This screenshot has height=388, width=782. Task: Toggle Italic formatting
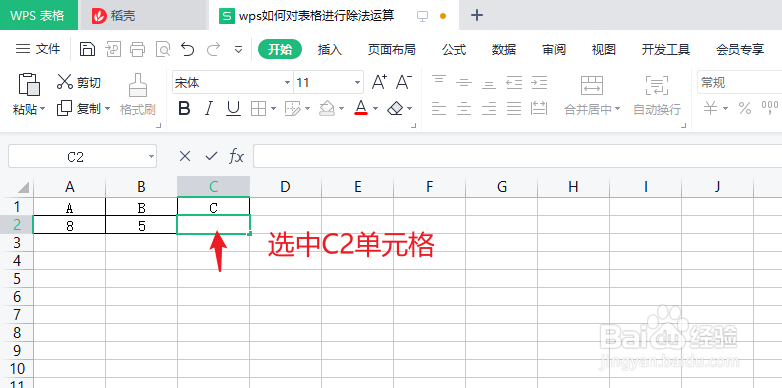[209, 108]
